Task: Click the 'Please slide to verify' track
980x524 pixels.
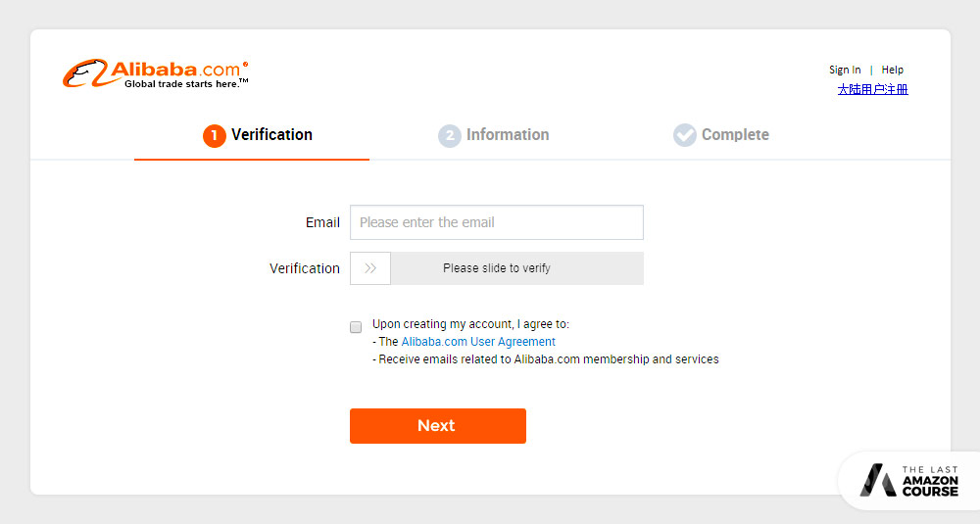Action: [516, 268]
